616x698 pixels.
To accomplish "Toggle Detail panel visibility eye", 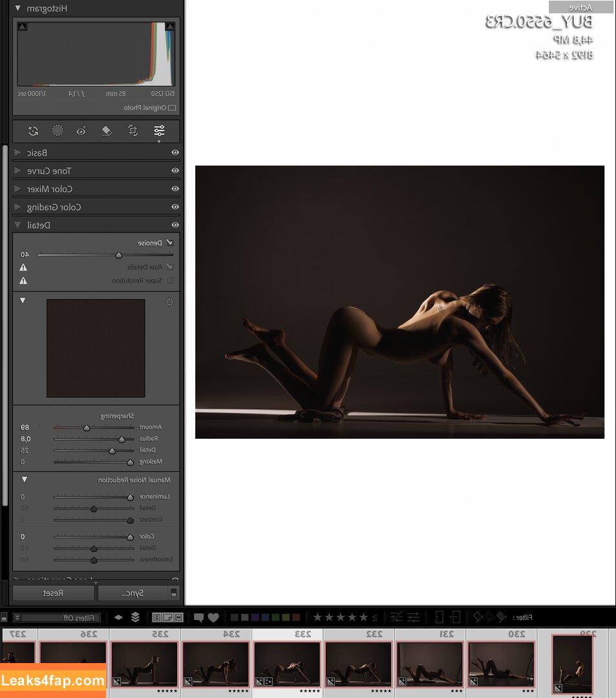I will (x=175, y=225).
